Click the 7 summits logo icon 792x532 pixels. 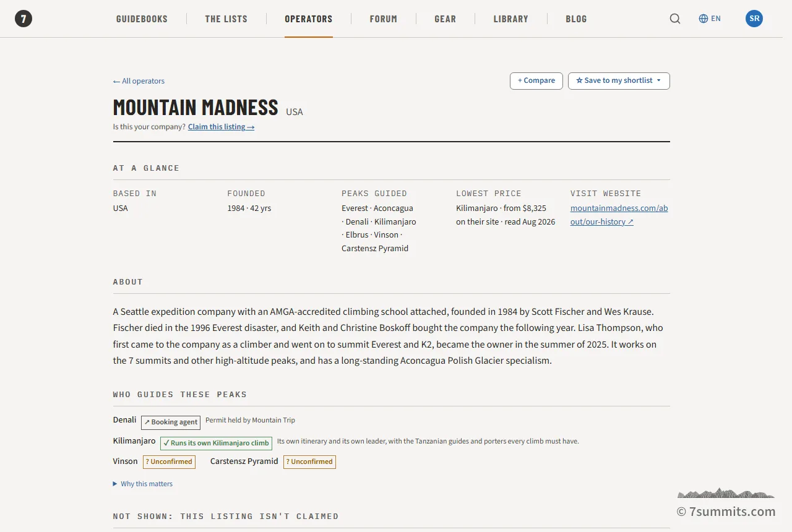(x=24, y=19)
